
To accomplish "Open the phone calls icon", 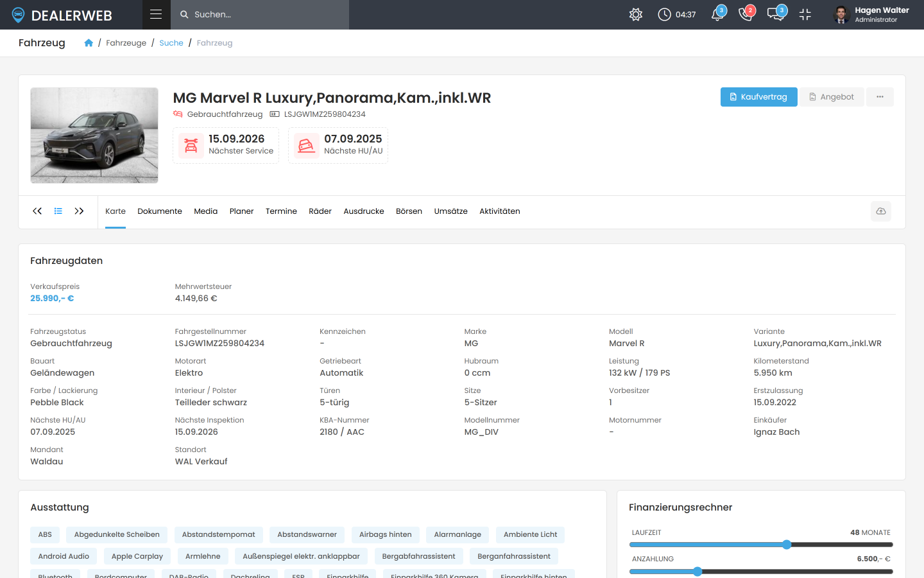I will (x=746, y=15).
